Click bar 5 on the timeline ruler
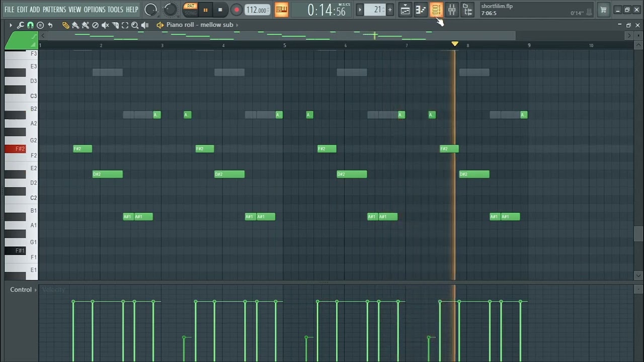 (284, 45)
